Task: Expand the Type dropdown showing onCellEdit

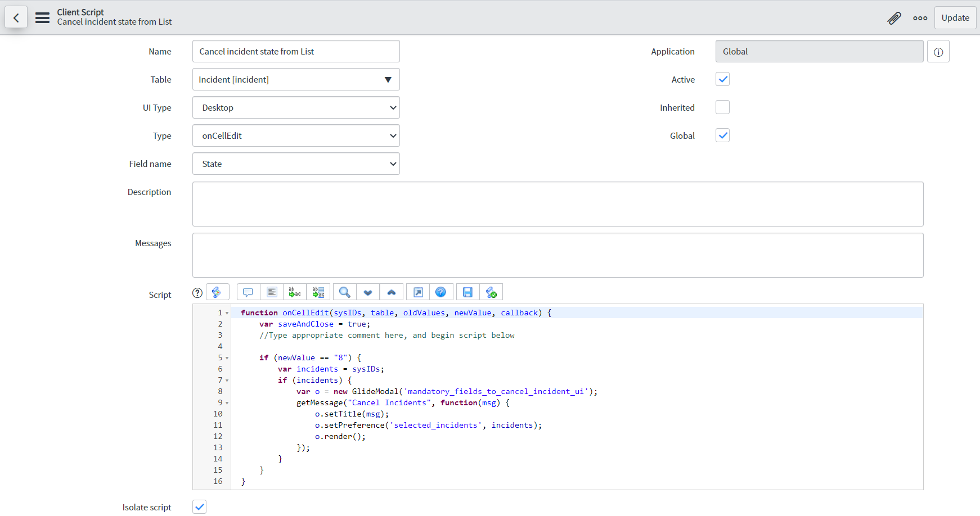Action: 296,135
